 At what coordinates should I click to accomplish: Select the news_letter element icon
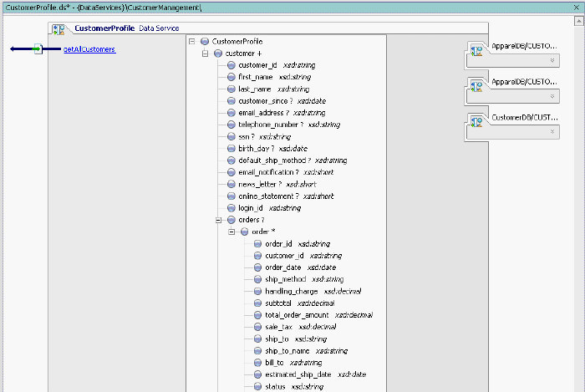click(x=231, y=184)
